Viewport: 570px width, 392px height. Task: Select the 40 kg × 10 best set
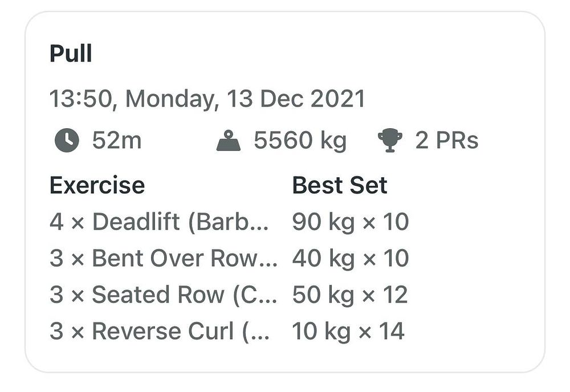coord(351,258)
